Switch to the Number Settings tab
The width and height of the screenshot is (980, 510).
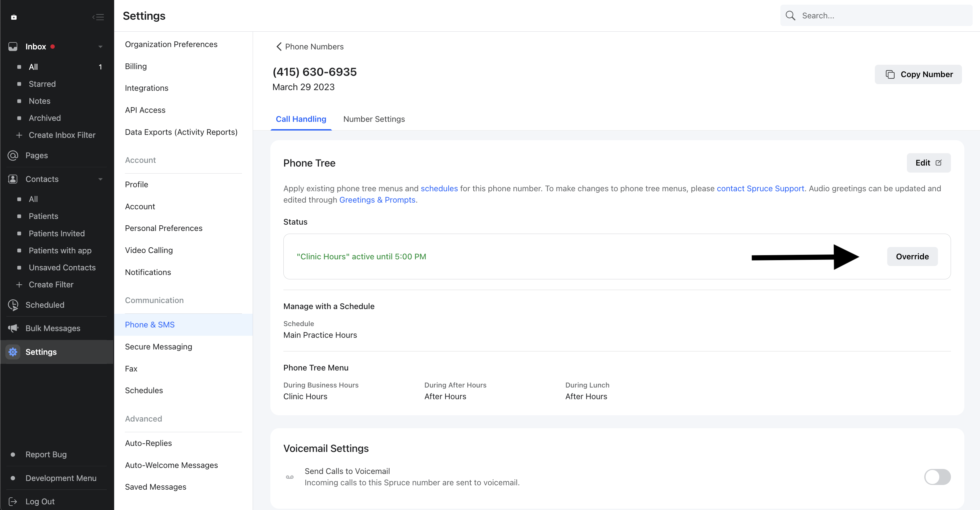(374, 119)
